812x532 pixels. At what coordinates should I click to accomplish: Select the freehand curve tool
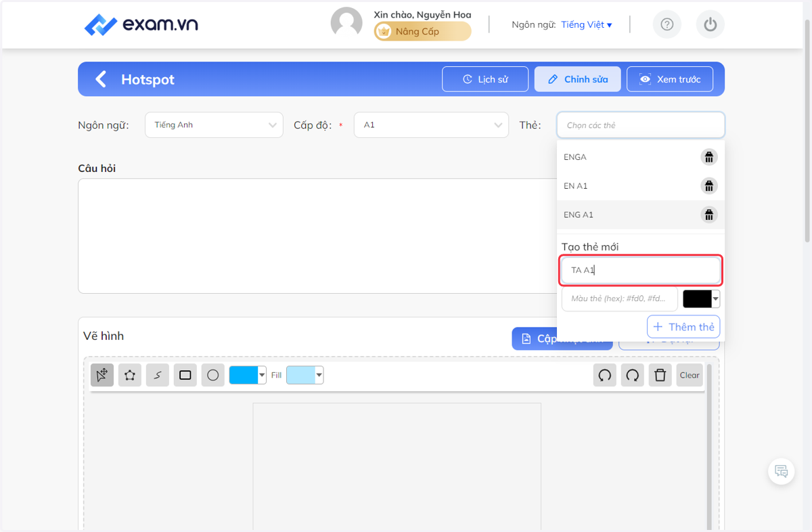pos(158,375)
